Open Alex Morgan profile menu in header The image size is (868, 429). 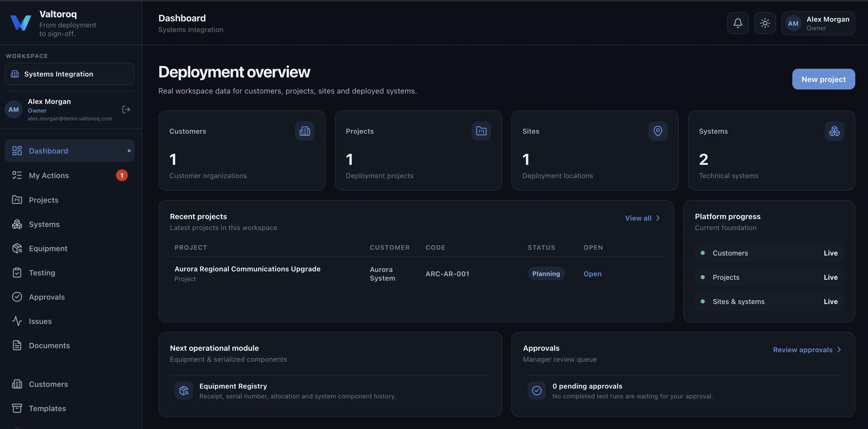(x=818, y=23)
